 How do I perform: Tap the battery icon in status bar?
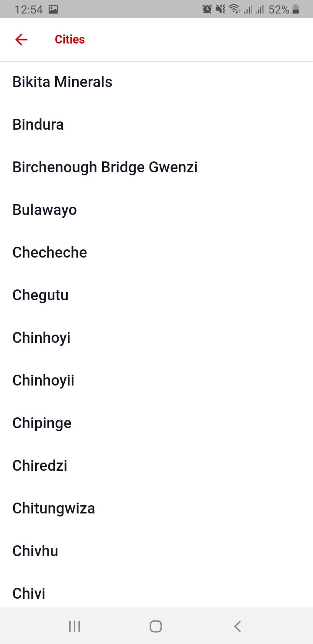click(296, 9)
